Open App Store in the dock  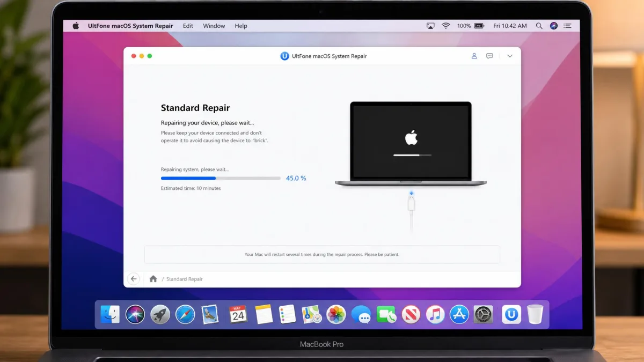tap(459, 314)
